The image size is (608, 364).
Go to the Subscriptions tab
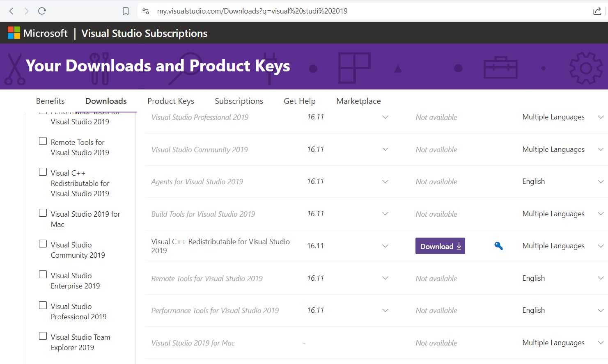point(239,101)
